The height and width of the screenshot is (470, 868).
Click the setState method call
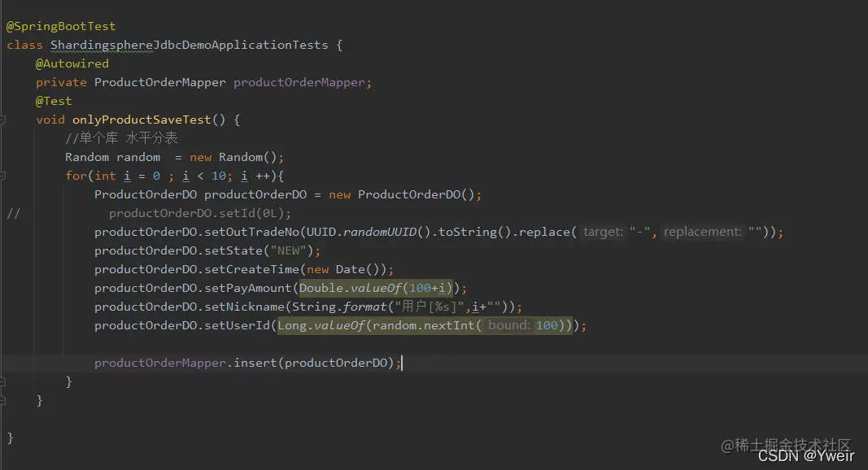[x=233, y=250]
